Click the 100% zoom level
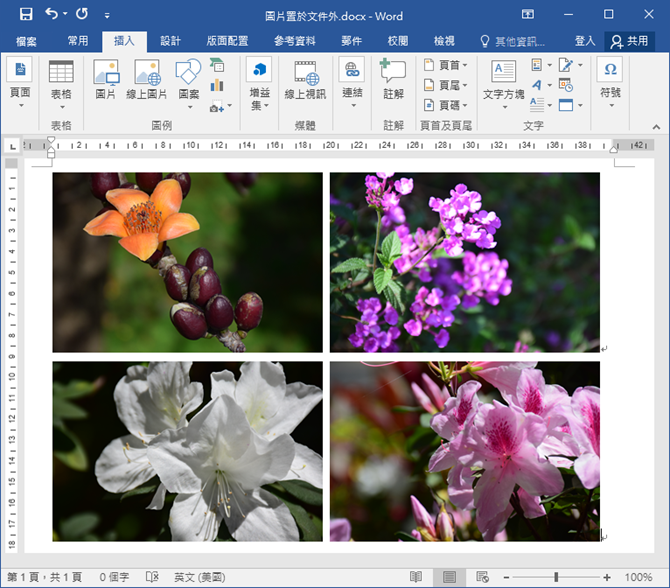 [638, 577]
